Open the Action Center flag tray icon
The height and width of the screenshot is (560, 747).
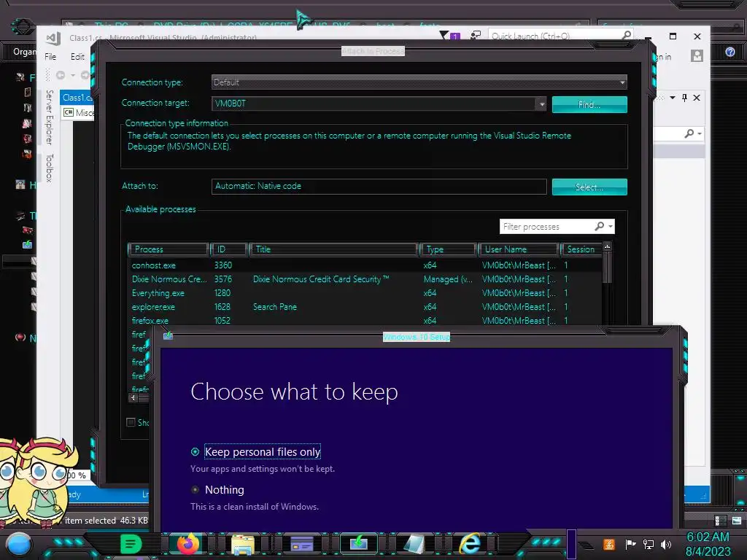coord(630,544)
